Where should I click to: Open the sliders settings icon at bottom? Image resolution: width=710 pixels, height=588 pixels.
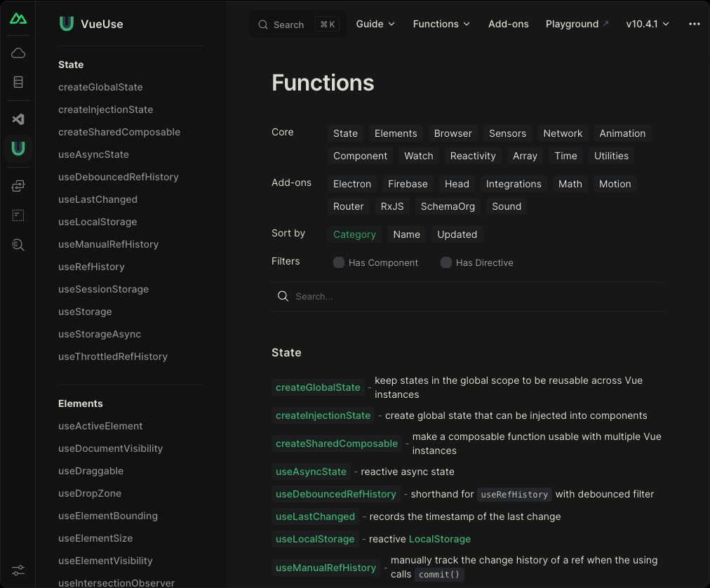18,570
